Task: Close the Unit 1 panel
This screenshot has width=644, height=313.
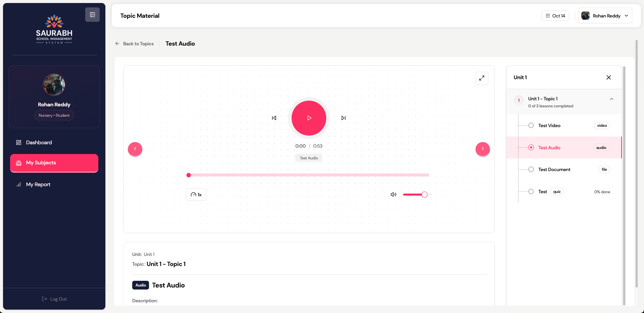Action: [x=608, y=77]
